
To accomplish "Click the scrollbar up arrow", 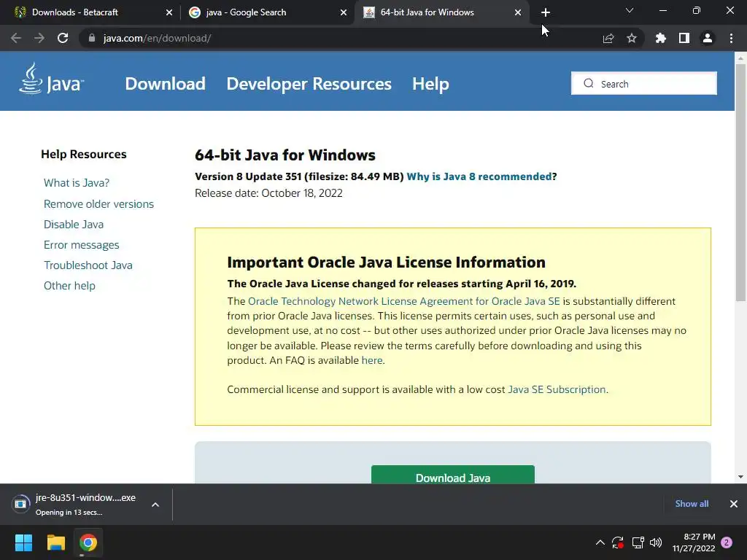I will pos(740,58).
